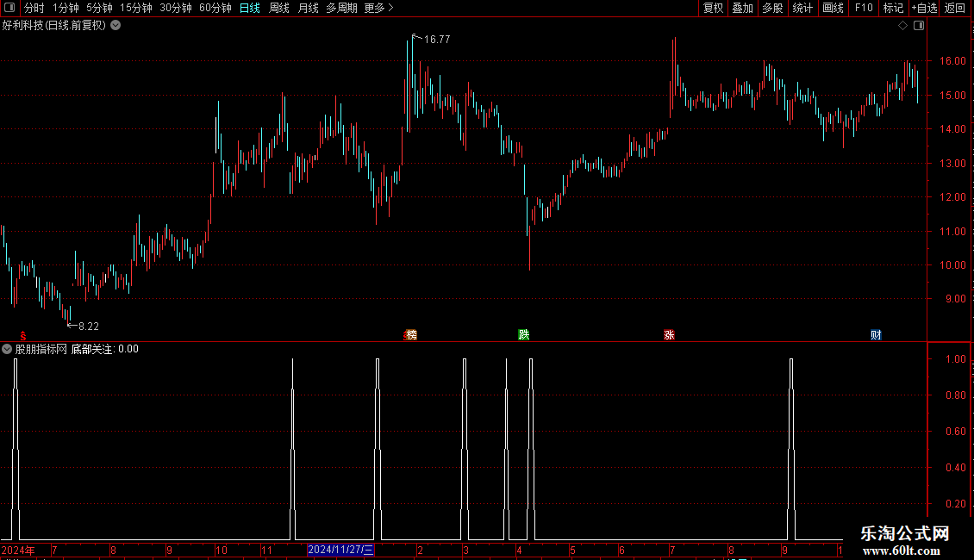Click the diamond icon on main chart
Viewport: 974px width, 560px height.
[902, 26]
